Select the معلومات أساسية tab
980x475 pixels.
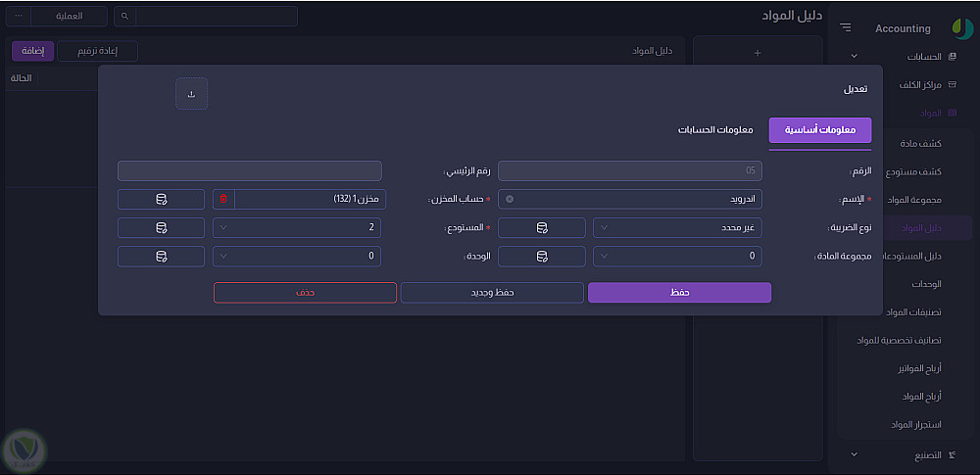[x=820, y=130]
